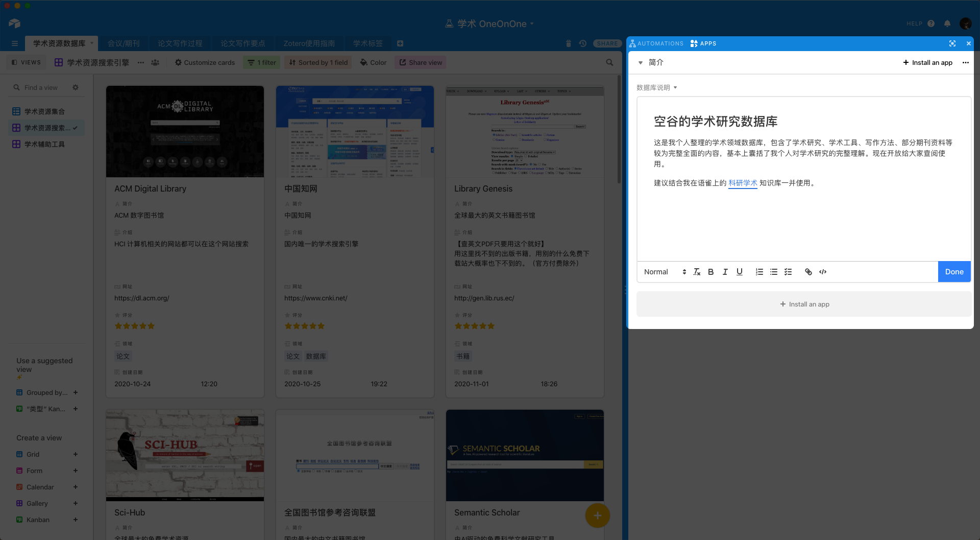Add a new record with the yellow plus button
The image size is (980, 540).
click(598, 515)
